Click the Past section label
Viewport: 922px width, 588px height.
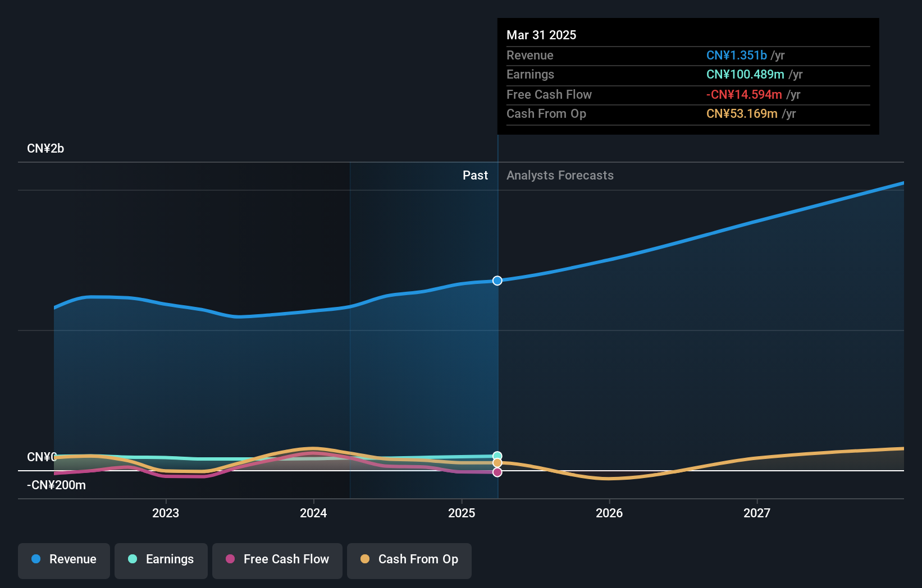[x=475, y=176]
